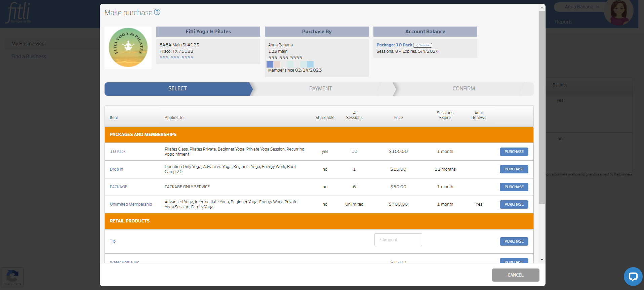Select the SELECT step tab
The width and height of the screenshot is (644, 290).
click(177, 89)
